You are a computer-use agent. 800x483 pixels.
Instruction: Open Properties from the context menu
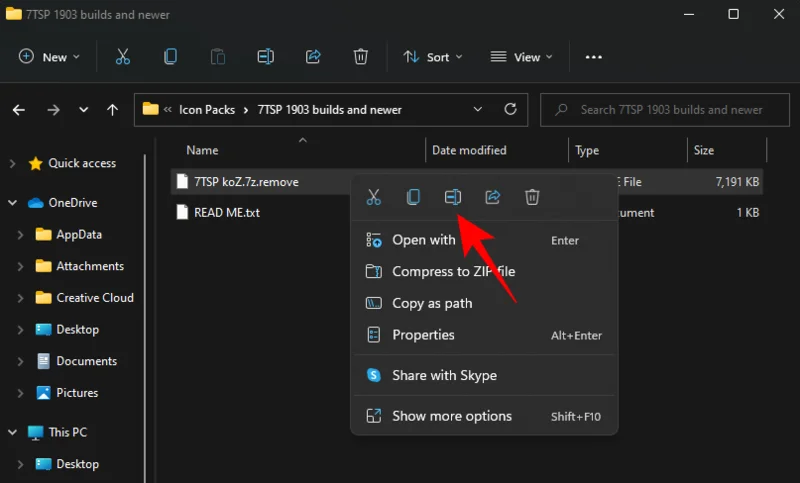coord(484,335)
